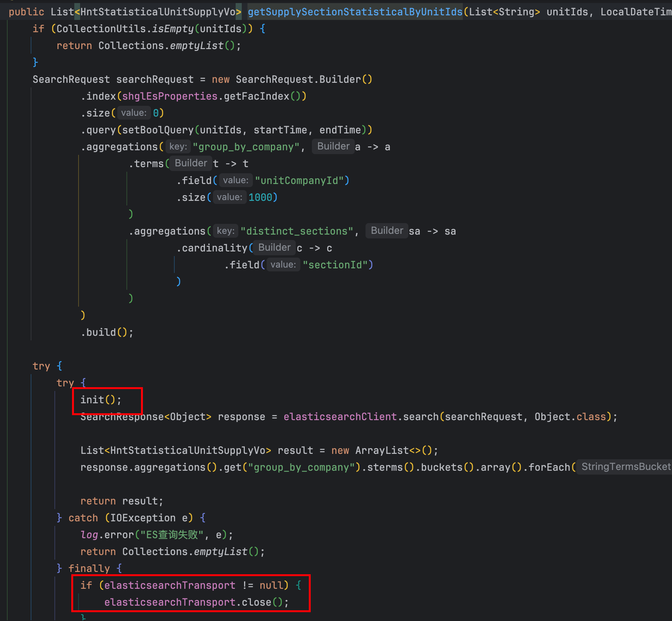Navigate to the getFacIndex method call
This screenshot has width=672, height=621.
pyautogui.click(x=256, y=96)
